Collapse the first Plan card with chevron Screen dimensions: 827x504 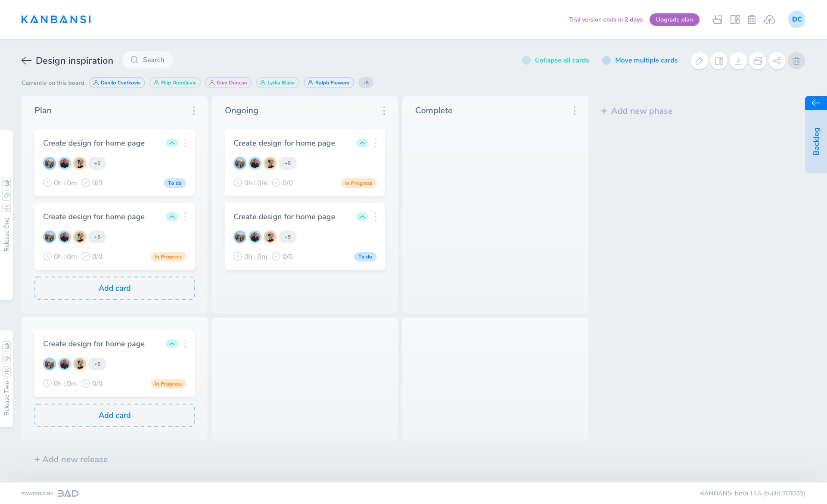(171, 143)
